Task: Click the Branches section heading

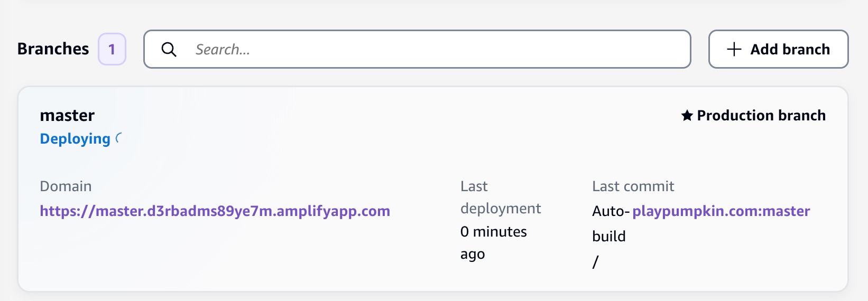Action: point(53,49)
